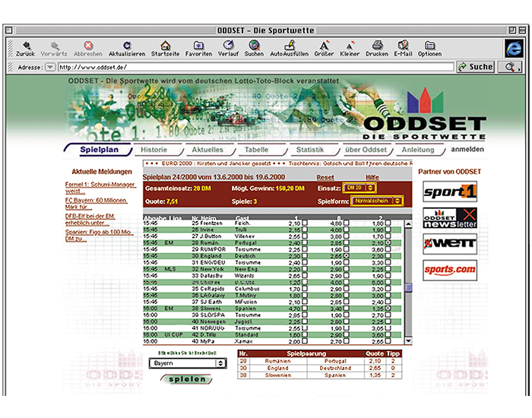The height and width of the screenshot is (418, 532).
Task: Open news link FC Bayern: 60 Millionen
Action: [x=97, y=204]
